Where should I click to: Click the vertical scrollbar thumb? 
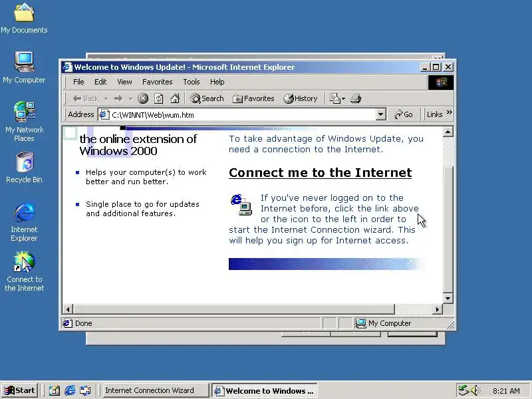coord(448,229)
